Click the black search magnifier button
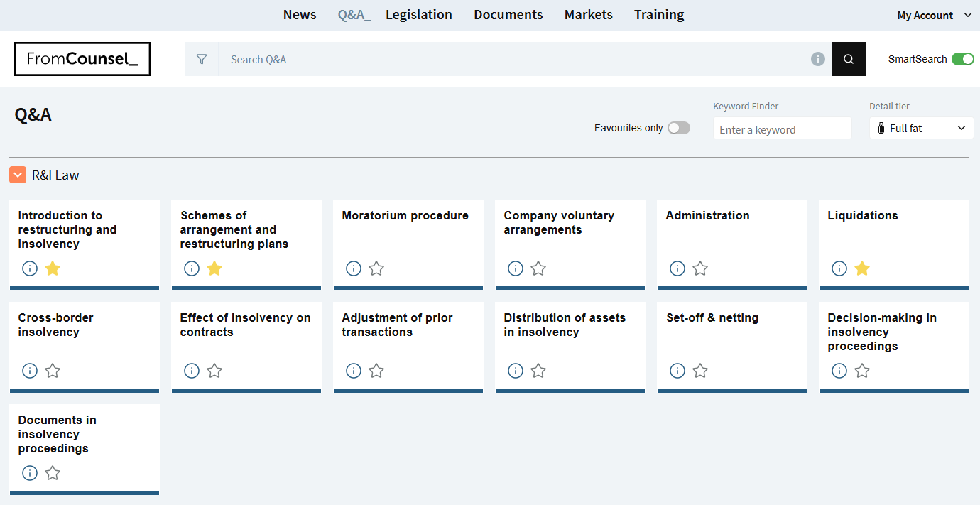This screenshot has width=980, height=505. pos(848,59)
